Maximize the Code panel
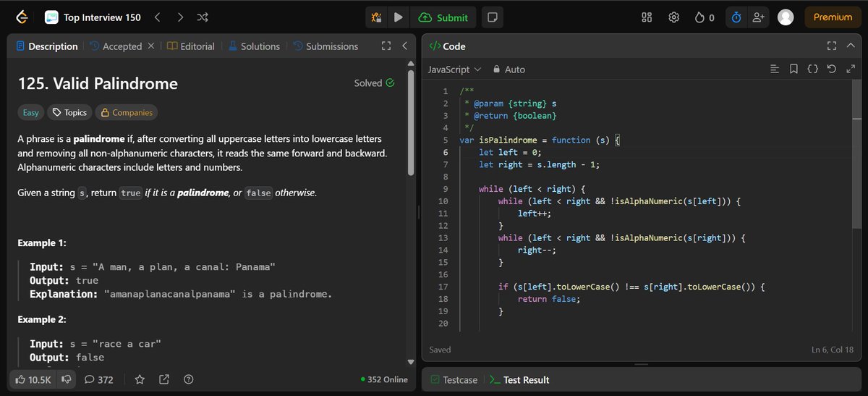 click(832, 46)
